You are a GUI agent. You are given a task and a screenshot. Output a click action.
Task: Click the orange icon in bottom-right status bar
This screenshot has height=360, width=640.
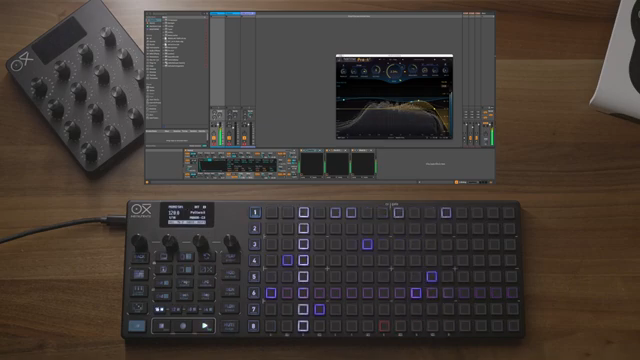[456, 182]
